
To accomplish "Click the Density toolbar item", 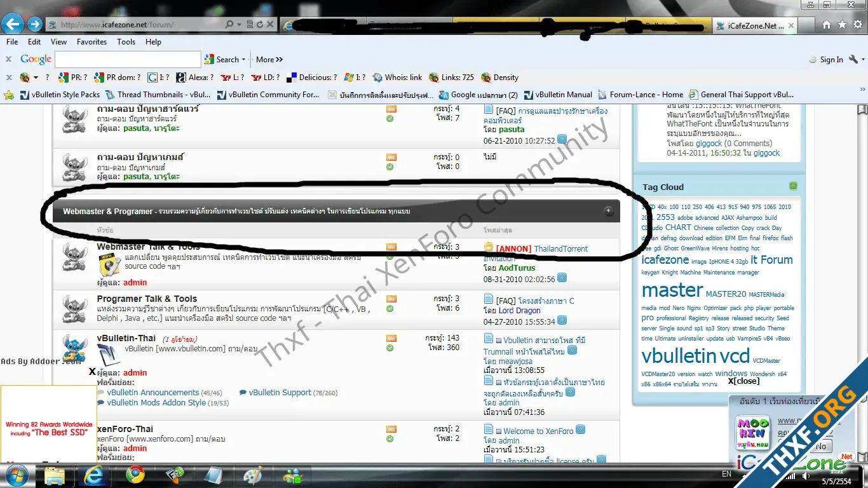I will point(500,78).
